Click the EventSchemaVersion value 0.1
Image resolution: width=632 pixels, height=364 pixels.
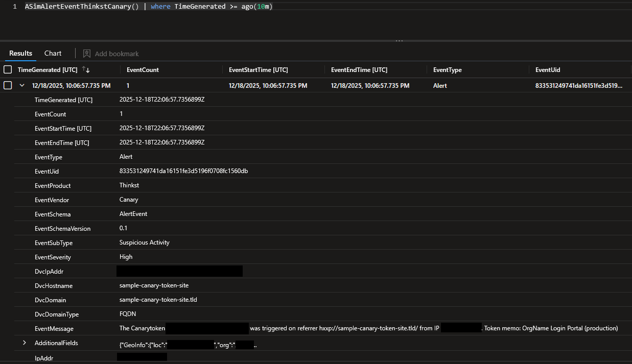click(x=124, y=228)
